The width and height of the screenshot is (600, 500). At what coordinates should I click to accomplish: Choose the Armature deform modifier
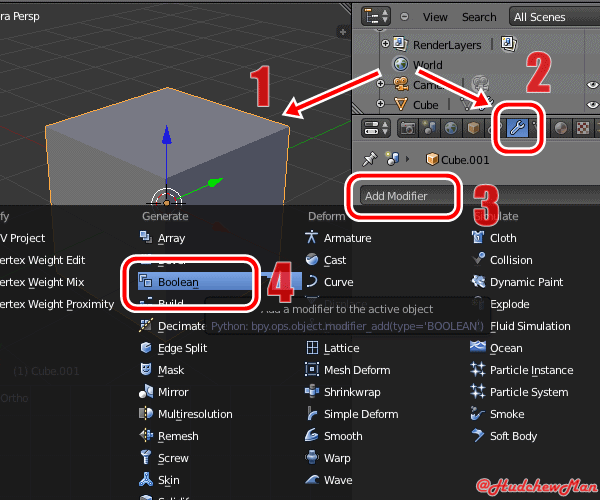(x=338, y=238)
